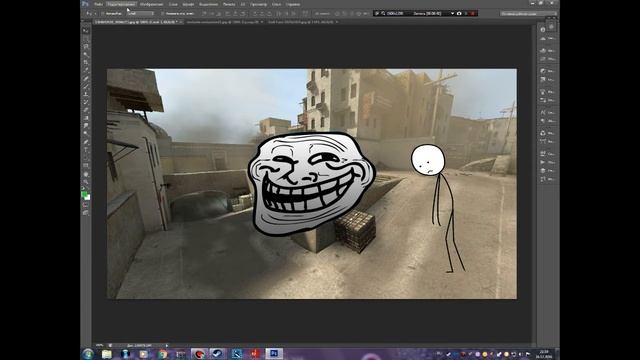Open the Auto-Select layer/group dropdown
Viewport: 640px width, 360px height.
click(140, 13)
